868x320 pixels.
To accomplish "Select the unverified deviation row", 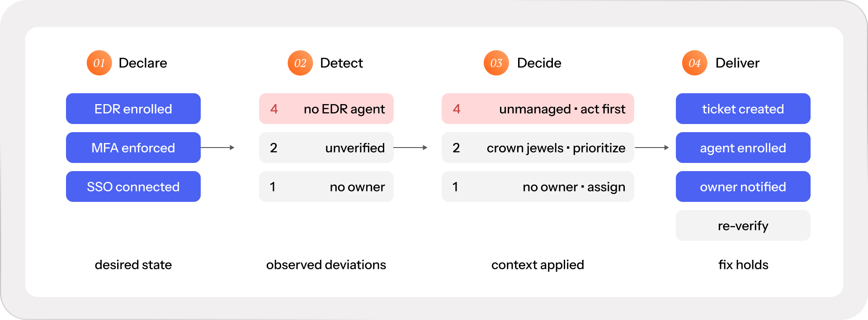I will [x=326, y=148].
